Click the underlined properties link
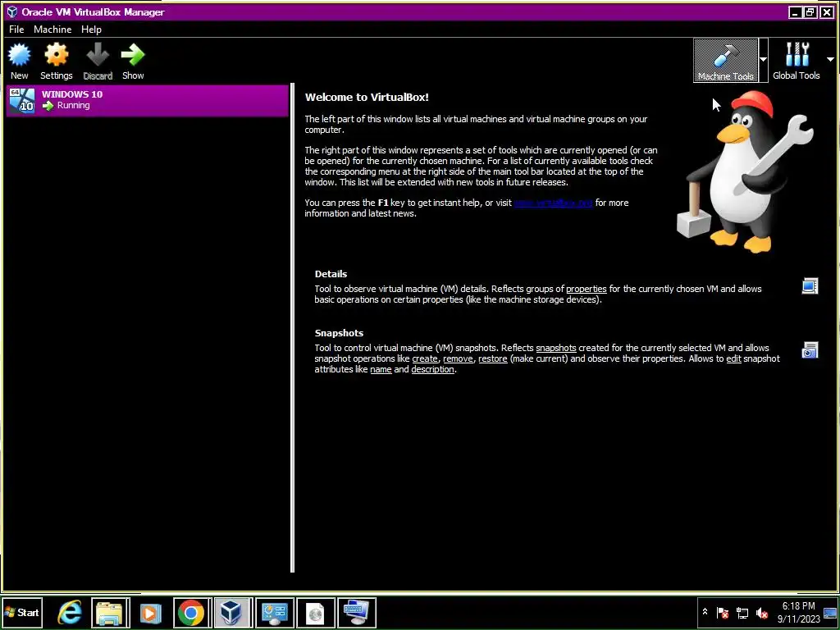Image resolution: width=840 pixels, height=630 pixels. click(x=586, y=289)
